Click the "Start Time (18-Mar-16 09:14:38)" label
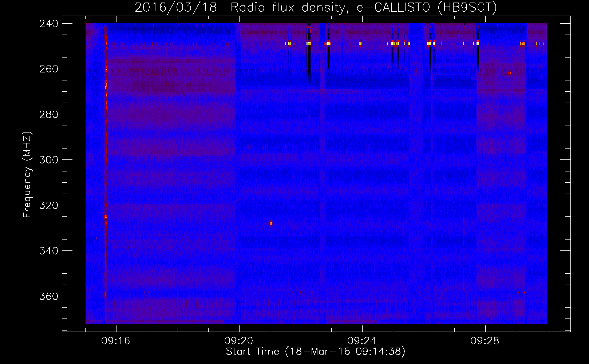589x364 pixels. (316, 352)
